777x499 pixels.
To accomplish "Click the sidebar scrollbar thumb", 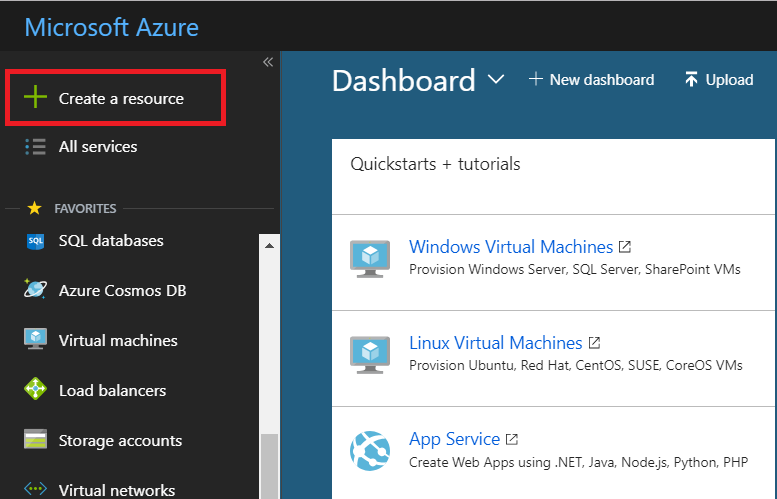I will click(x=269, y=466).
